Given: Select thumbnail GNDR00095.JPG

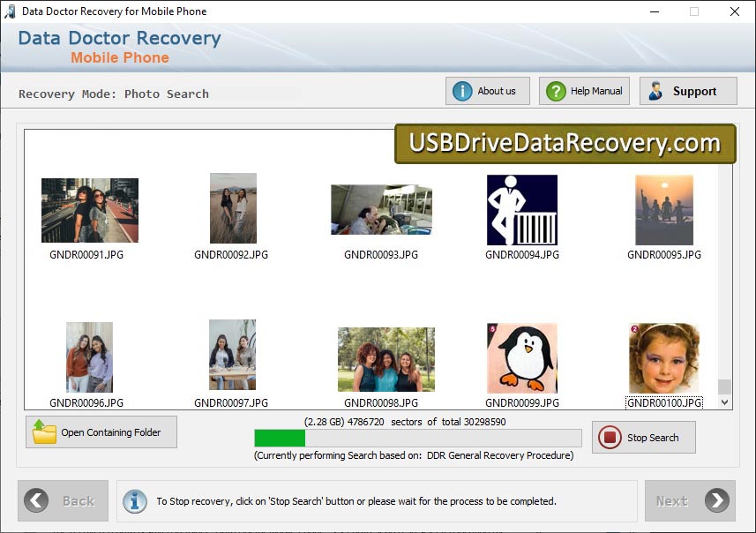Looking at the screenshot, I should coord(663,210).
